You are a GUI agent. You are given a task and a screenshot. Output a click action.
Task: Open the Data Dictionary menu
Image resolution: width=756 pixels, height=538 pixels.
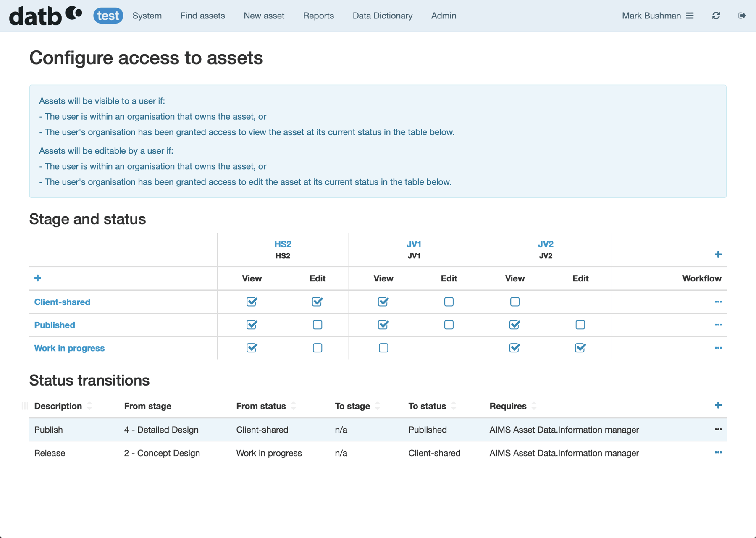tap(382, 16)
